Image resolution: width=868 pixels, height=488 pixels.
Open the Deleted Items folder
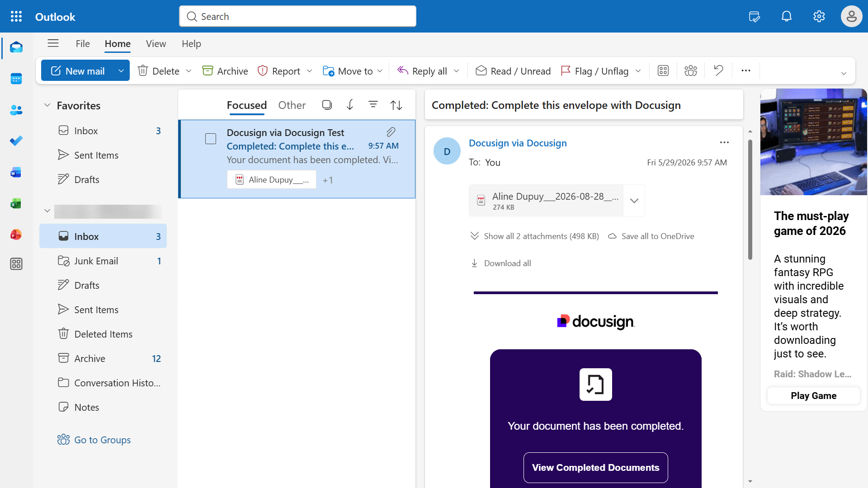pos(103,334)
